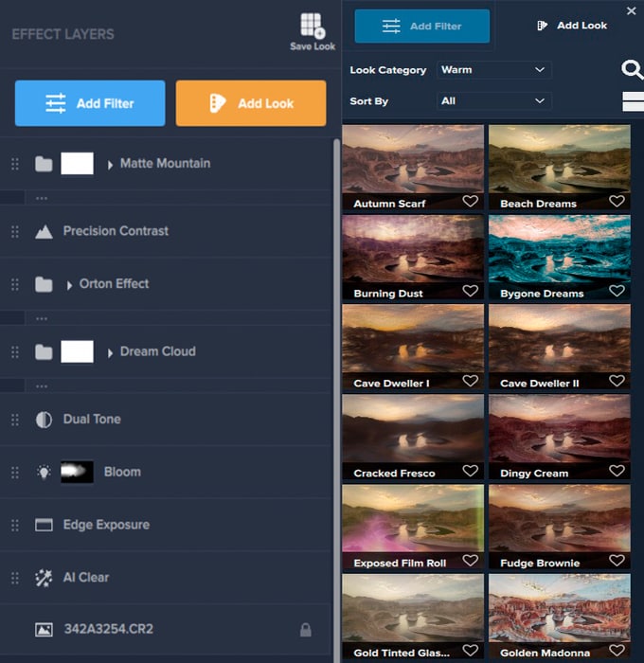Select the AI Clear layer name
The height and width of the screenshot is (663, 644).
[x=86, y=578]
